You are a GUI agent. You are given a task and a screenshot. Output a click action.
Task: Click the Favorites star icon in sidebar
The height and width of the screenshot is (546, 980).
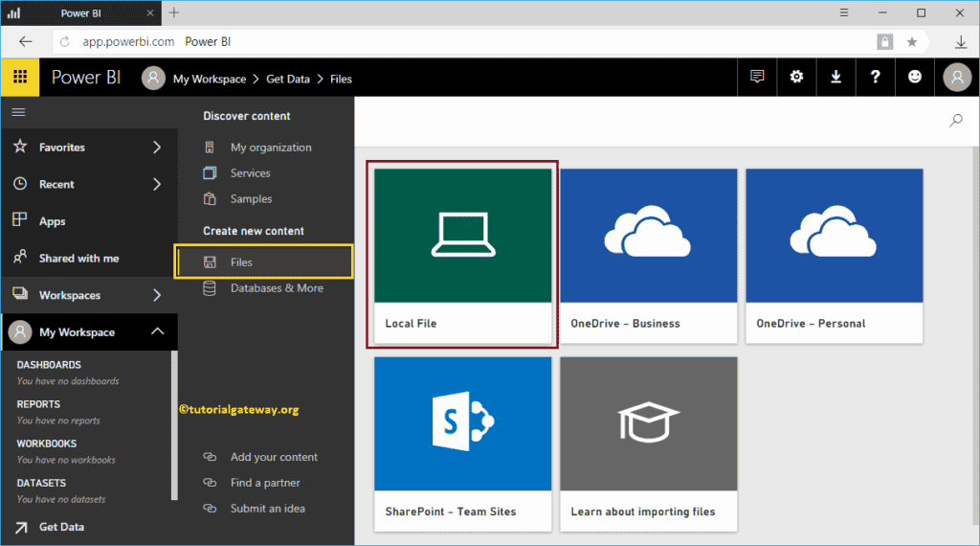tap(20, 147)
